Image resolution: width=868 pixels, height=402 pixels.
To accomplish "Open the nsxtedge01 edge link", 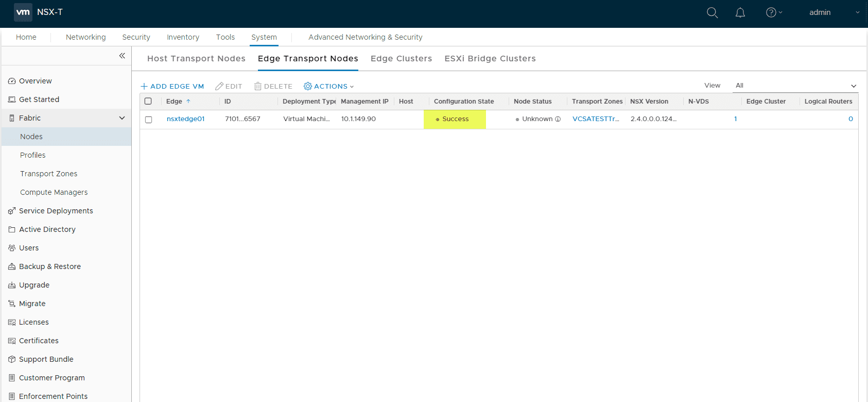I will click(x=186, y=119).
